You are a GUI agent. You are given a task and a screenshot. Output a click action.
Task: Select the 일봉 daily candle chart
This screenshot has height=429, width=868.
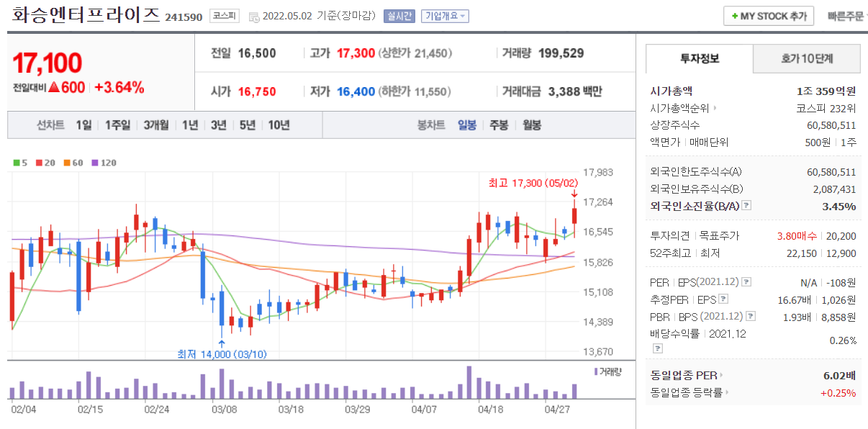(467, 125)
